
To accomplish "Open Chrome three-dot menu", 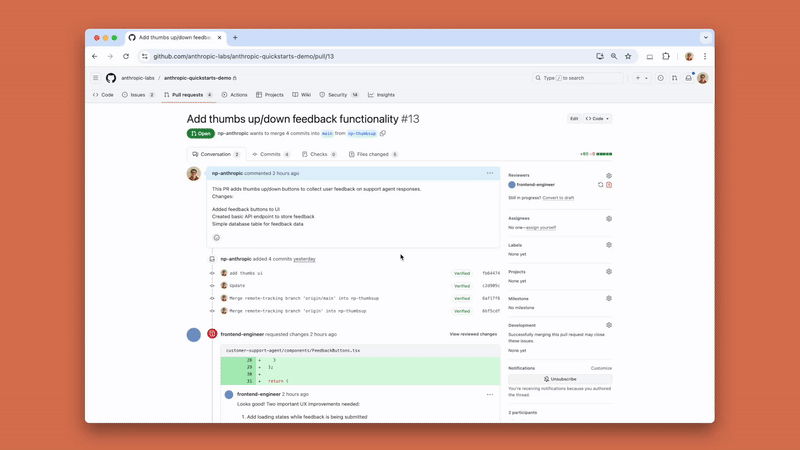I will pos(705,57).
